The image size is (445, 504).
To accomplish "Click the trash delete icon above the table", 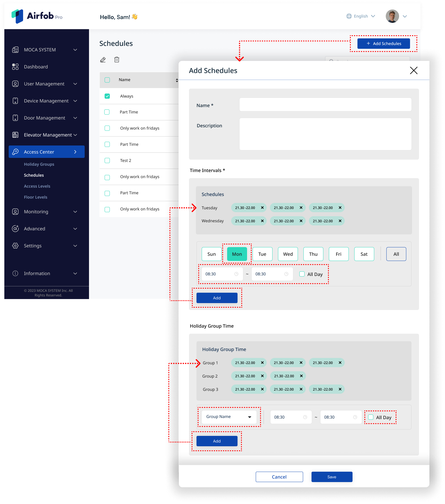I will coord(117,59).
